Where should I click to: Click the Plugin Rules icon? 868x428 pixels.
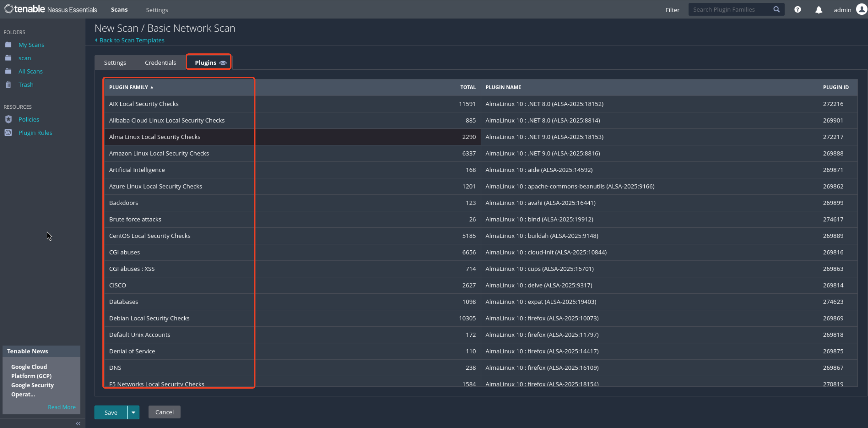8,133
